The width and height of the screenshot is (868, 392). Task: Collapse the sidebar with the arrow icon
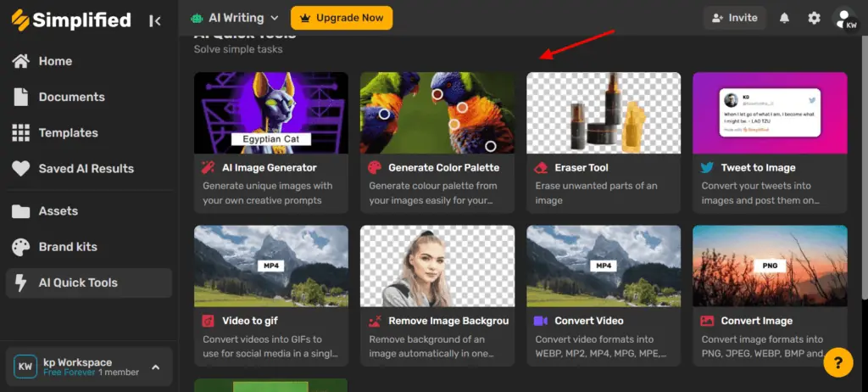click(x=155, y=21)
